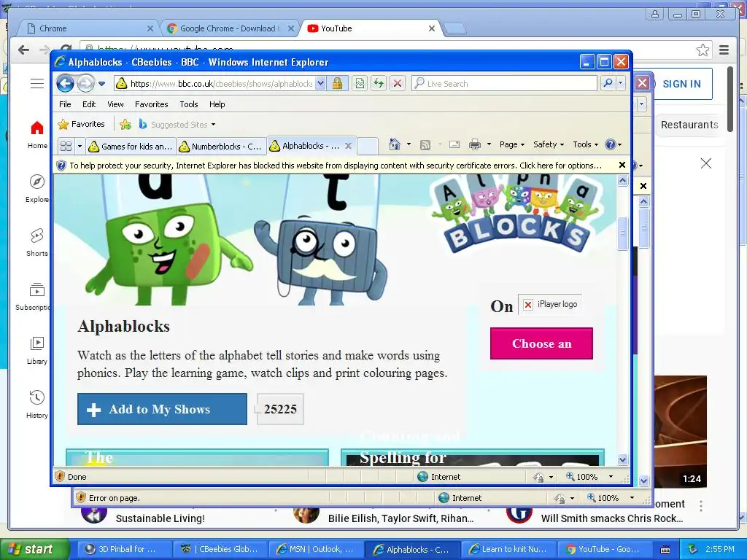
Task: Click the Windows start button
Action: (x=34, y=549)
